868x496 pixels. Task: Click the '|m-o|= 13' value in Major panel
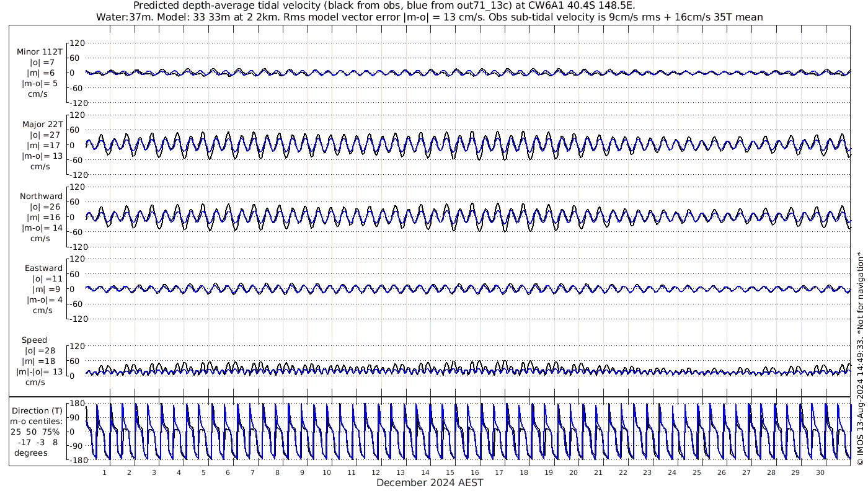coord(42,156)
